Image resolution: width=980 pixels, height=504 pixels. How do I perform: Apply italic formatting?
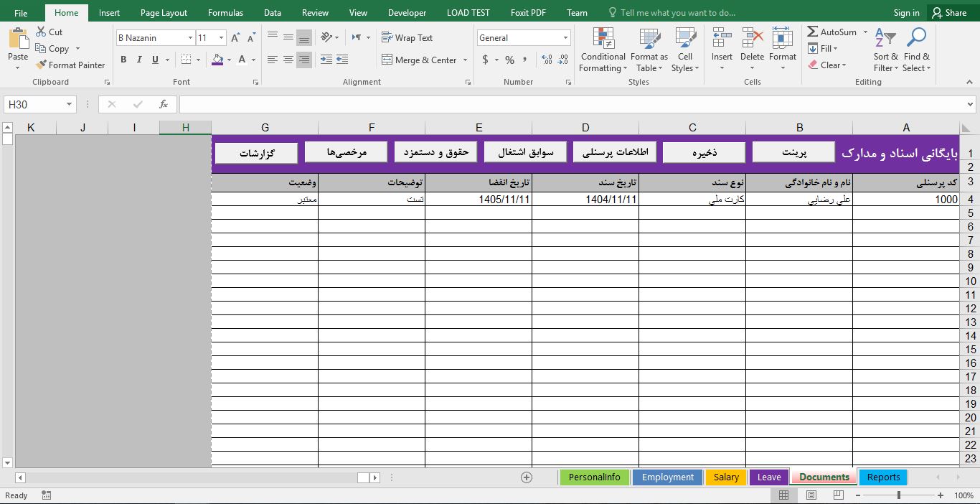coord(138,60)
